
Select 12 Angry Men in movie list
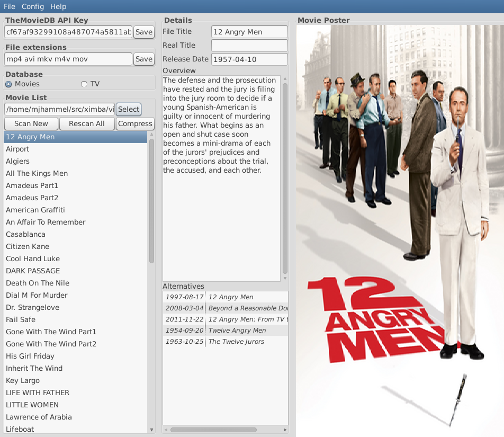tap(76, 137)
